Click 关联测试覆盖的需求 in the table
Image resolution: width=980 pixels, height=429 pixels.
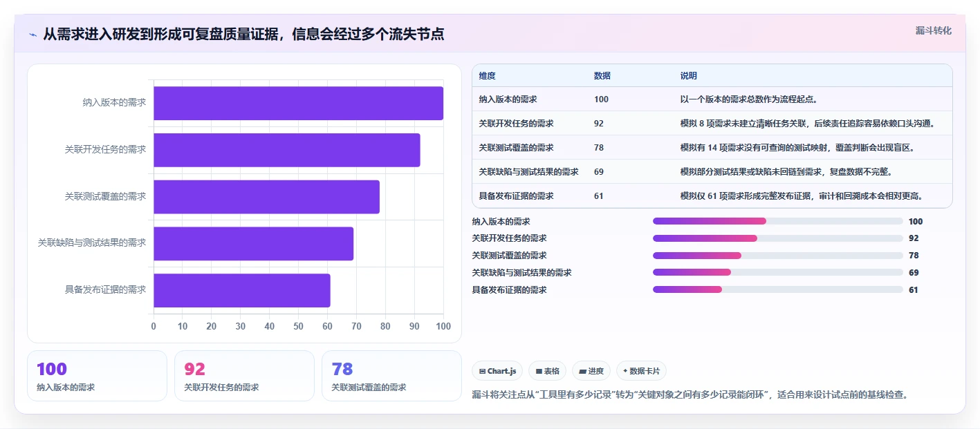point(516,148)
